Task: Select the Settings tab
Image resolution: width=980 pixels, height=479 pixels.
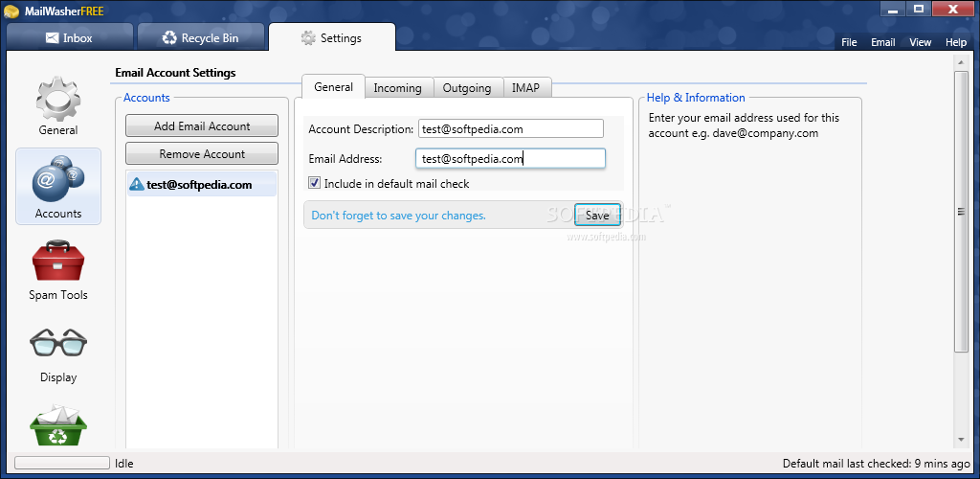Action: [332, 37]
